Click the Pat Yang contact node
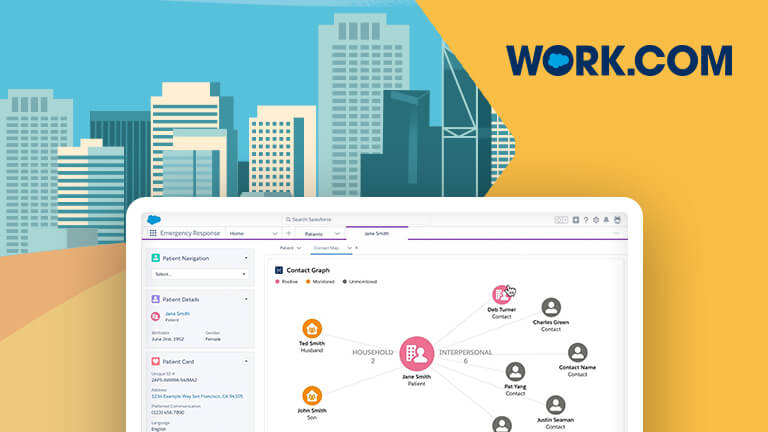The image size is (768, 432). 515,372
